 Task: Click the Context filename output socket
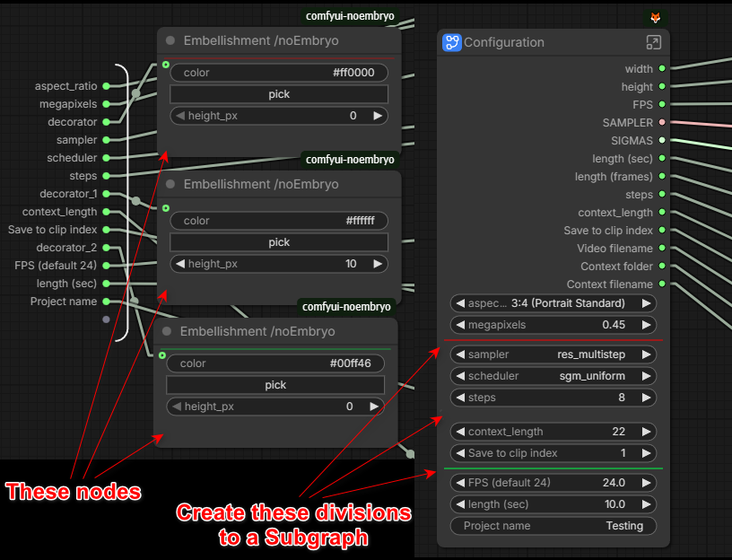click(662, 284)
